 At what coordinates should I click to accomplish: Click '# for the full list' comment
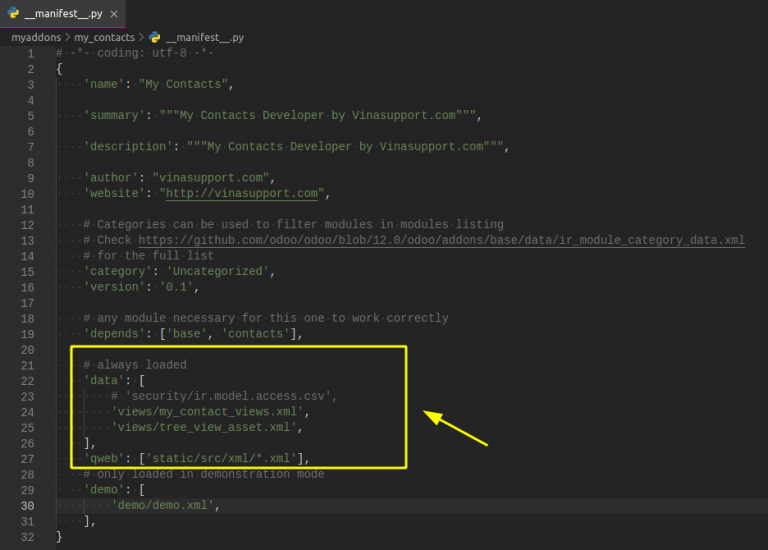click(x=148, y=256)
